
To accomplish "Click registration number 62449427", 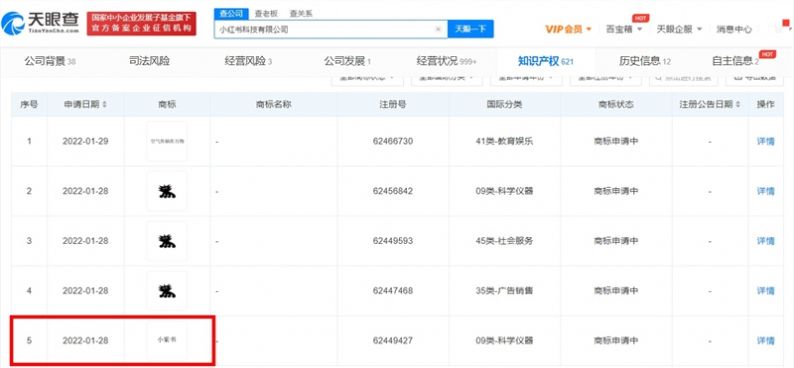I will (392, 341).
